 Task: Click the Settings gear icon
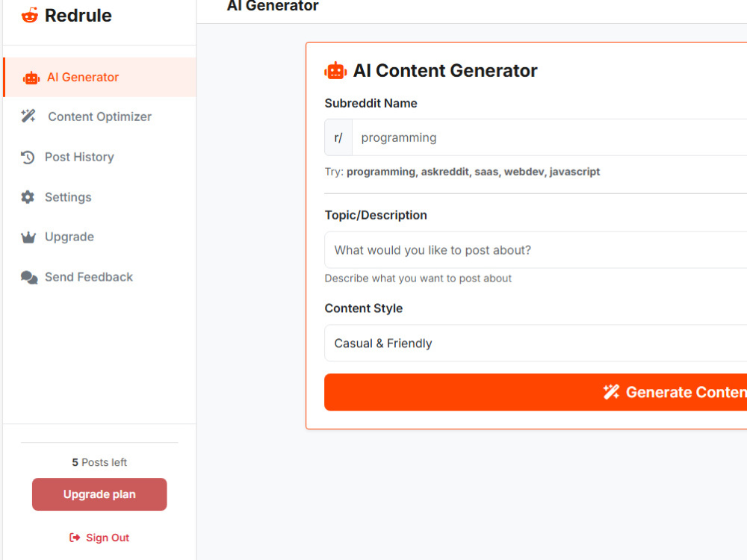28,197
